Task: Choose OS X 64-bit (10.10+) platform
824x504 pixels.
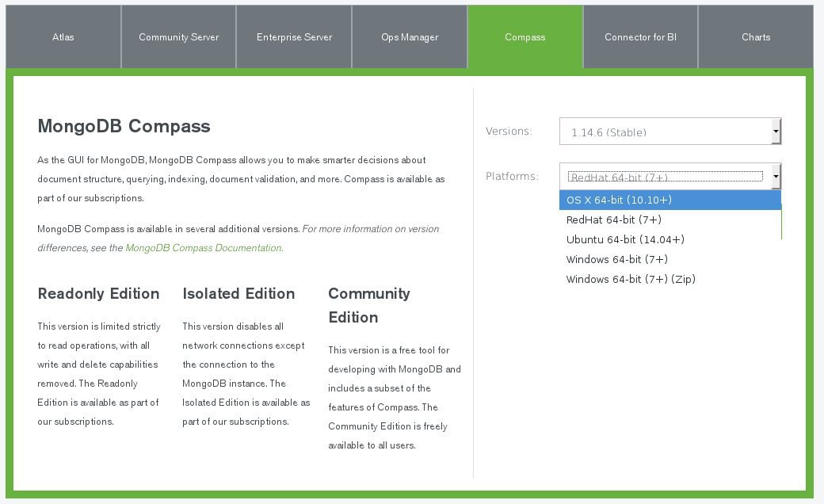Action: (x=670, y=200)
